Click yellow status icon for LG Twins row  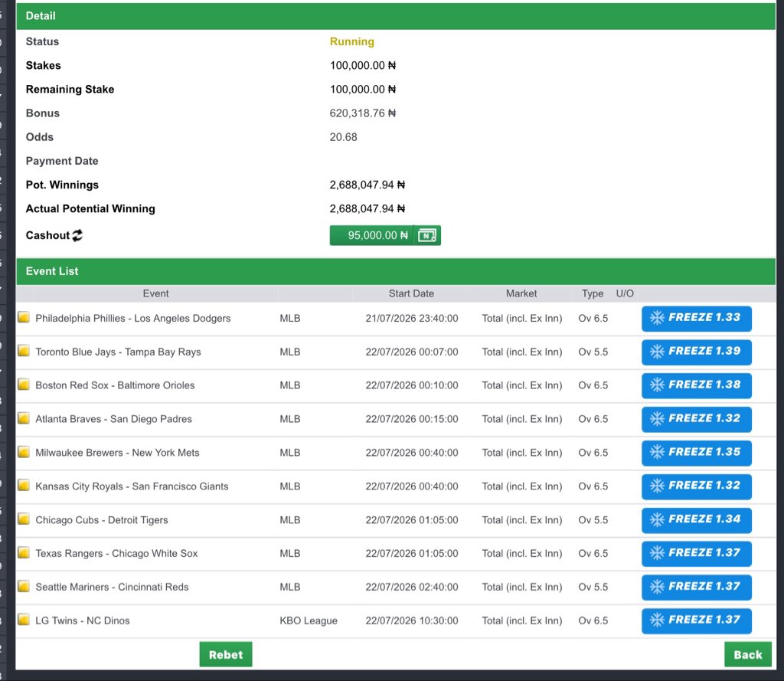[x=24, y=620]
